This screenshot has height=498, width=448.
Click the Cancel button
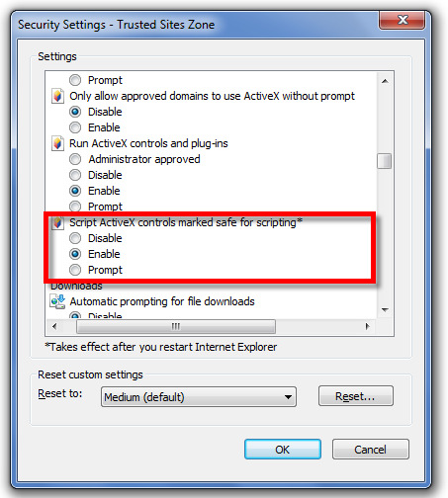pyautogui.click(x=371, y=450)
